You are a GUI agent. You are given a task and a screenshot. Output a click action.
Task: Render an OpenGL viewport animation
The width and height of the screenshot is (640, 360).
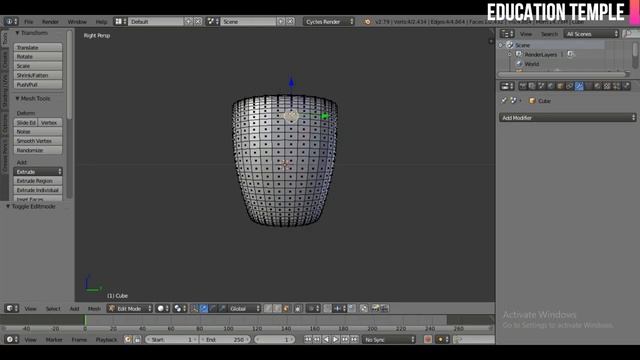point(384,308)
